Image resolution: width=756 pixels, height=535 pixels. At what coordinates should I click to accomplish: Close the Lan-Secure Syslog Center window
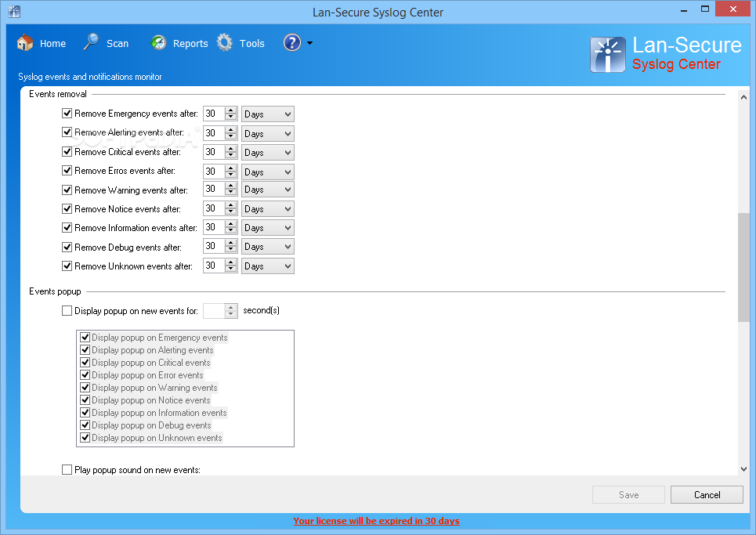pos(732,9)
